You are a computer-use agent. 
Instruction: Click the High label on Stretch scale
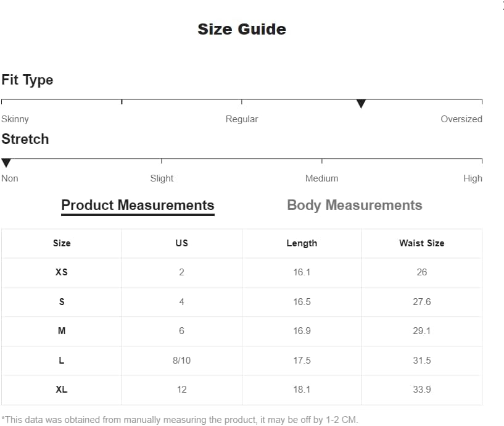473,178
